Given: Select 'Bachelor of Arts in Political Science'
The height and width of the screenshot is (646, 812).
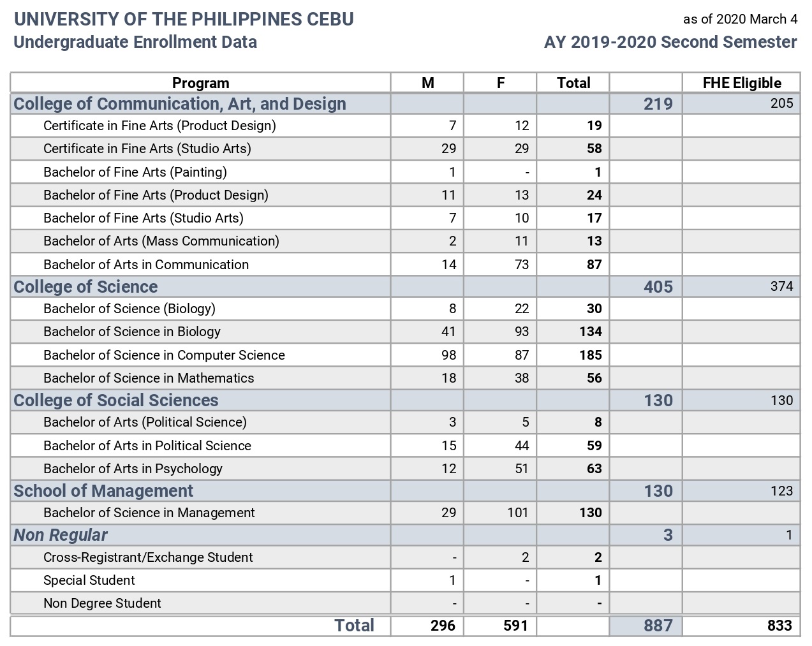Looking at the screenshot, I should click(147, 446).
